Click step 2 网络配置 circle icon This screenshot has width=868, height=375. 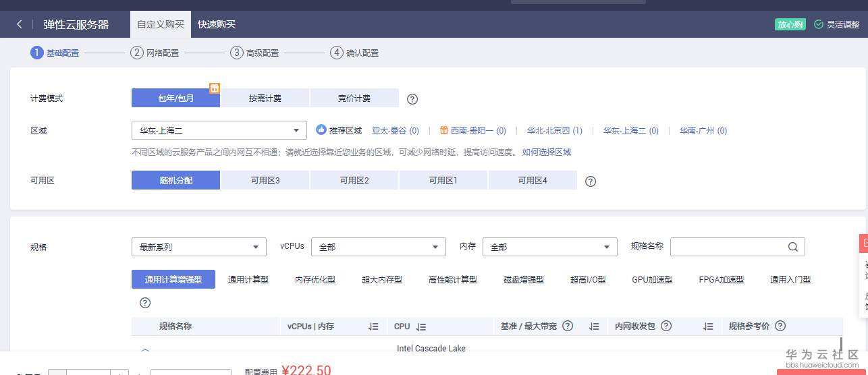[x=137, y=53]
